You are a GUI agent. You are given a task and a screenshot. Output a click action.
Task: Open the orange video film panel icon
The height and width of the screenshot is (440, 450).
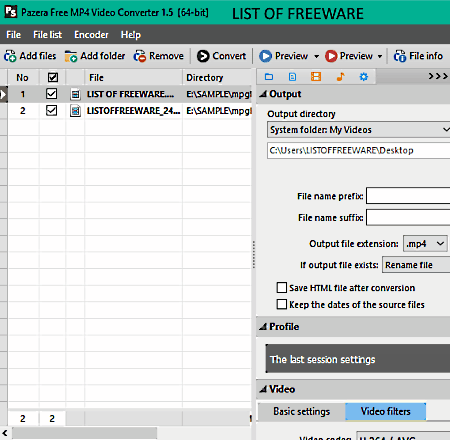316,77
